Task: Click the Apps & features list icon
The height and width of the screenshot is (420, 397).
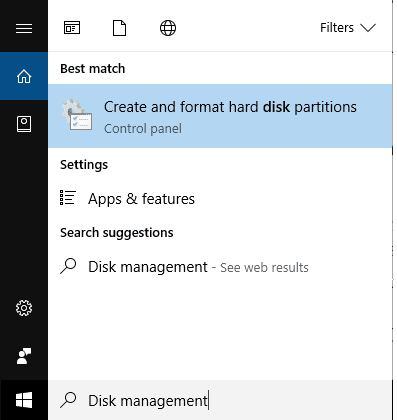Action: pyautogui.click(x=68, y=197)
